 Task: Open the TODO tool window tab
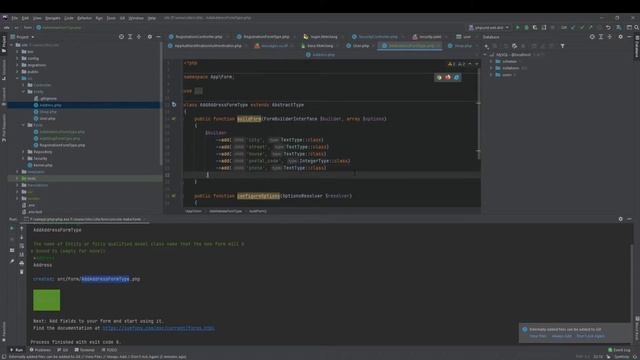(109, 350)
